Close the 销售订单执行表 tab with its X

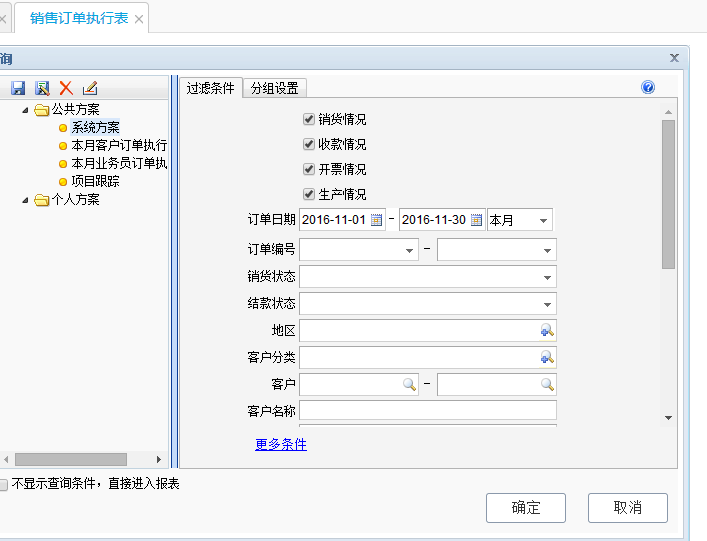pos(139,19)
